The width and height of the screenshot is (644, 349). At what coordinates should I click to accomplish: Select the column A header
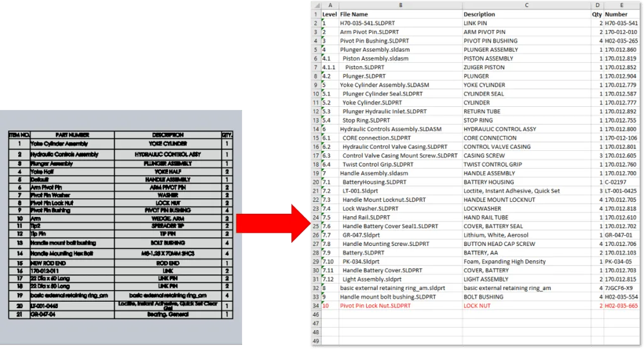[x=330, y=5]
